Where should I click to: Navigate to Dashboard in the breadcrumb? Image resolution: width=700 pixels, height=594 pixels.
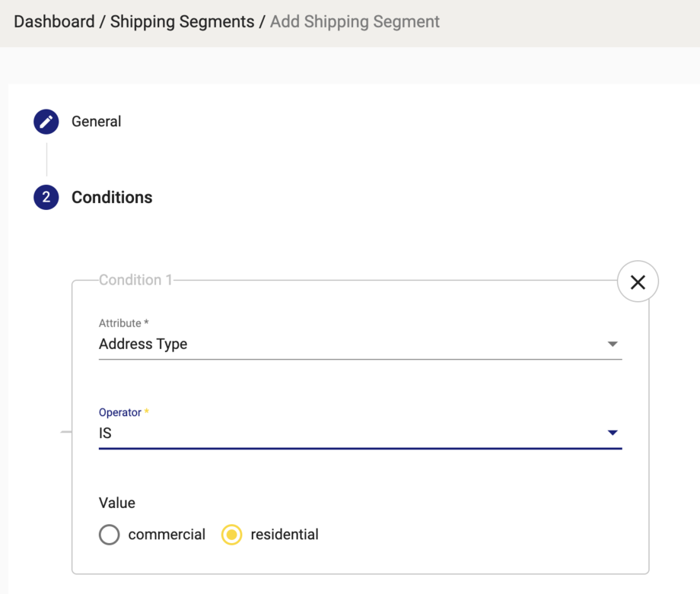click(54, 21)
